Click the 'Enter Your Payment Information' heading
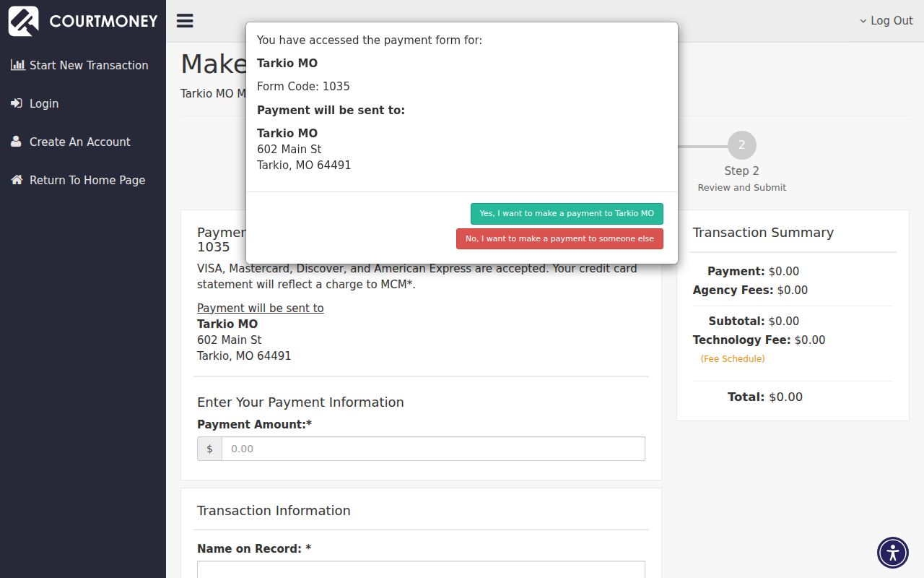The width and height of the screenshot is (924, 578). coord(300,402)
